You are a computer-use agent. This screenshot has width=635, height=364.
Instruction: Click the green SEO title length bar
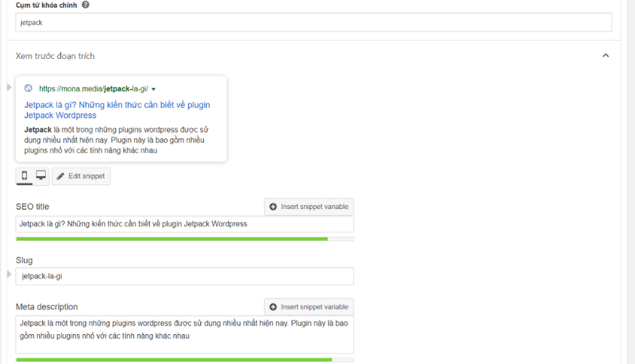tap(171, 239)
